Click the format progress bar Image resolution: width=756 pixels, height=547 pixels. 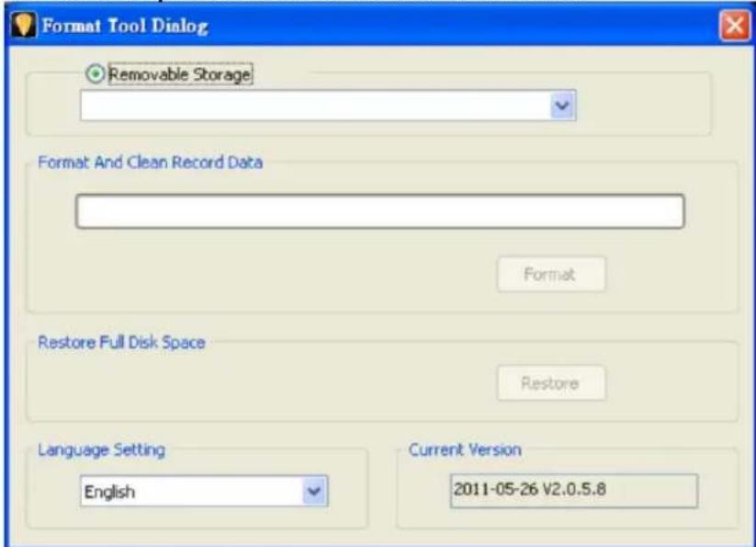click(x=380, y=211)
